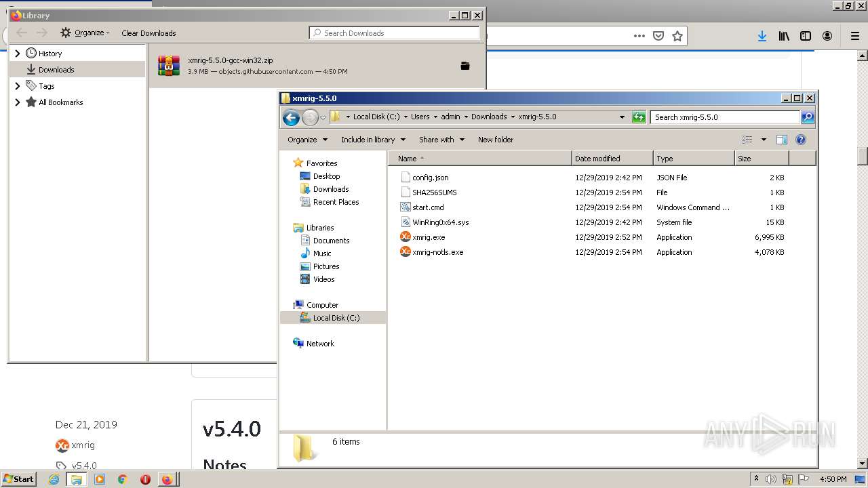The image size is (868, 488).
Task: Open Desktop under Favorites
Action: point(326,176)
